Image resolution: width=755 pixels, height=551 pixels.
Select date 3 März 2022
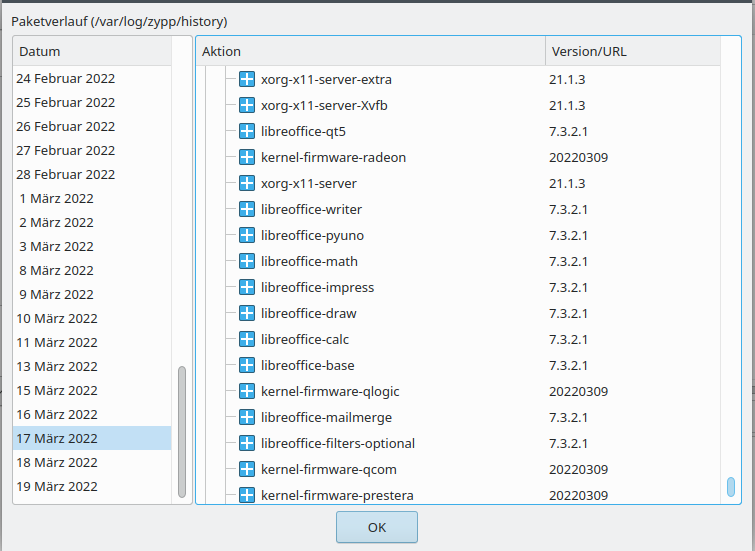92,247
